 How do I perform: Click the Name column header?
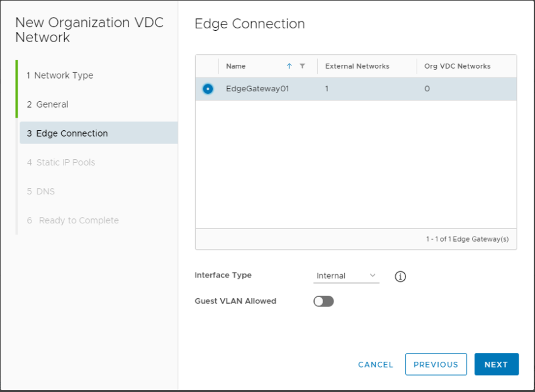[235, 66]
